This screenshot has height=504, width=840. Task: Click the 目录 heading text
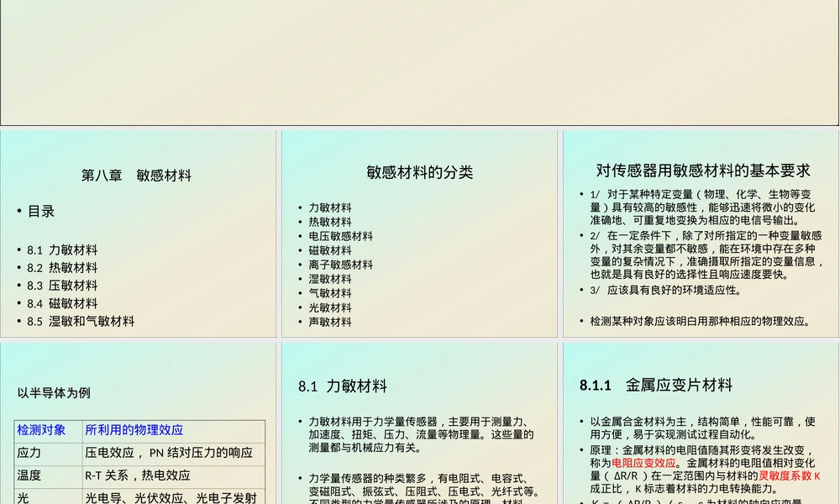point(41,212)
